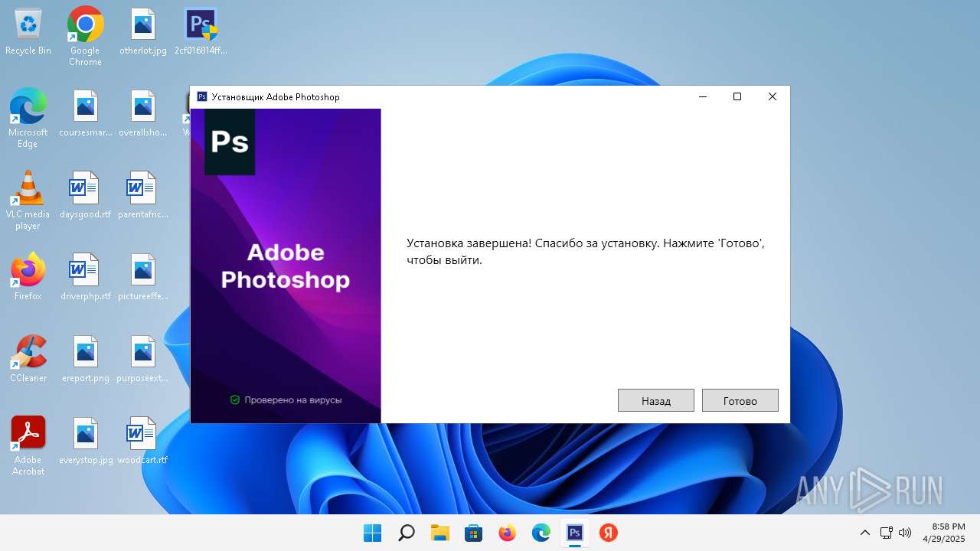This screenshot has height=551, width=980.
Task: Open CCleaner desktop shortcut
Action: click(28, 359)
